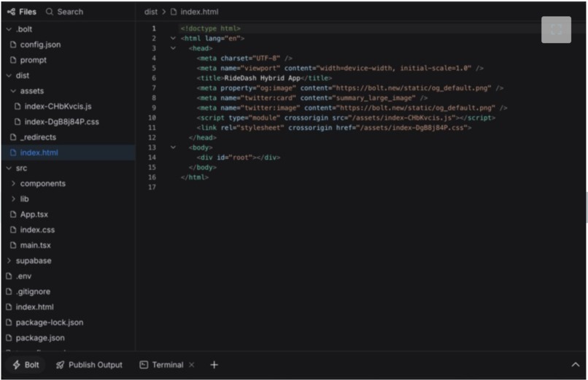Close the Terminal tab
The width and height of the screenshot is (588, 380).
[x=192, y=365]
